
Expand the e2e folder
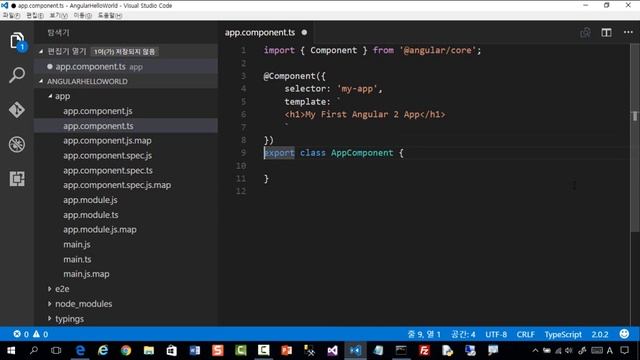(x=50, y=289)
